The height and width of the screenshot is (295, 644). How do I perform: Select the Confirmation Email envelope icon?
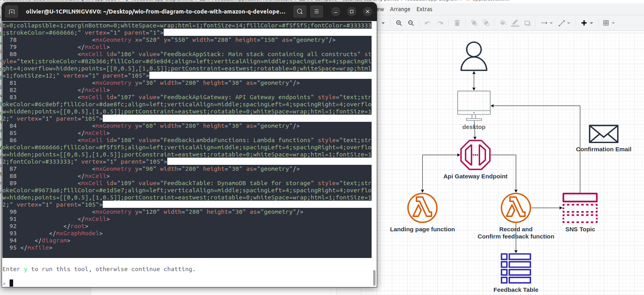point(603,134)
